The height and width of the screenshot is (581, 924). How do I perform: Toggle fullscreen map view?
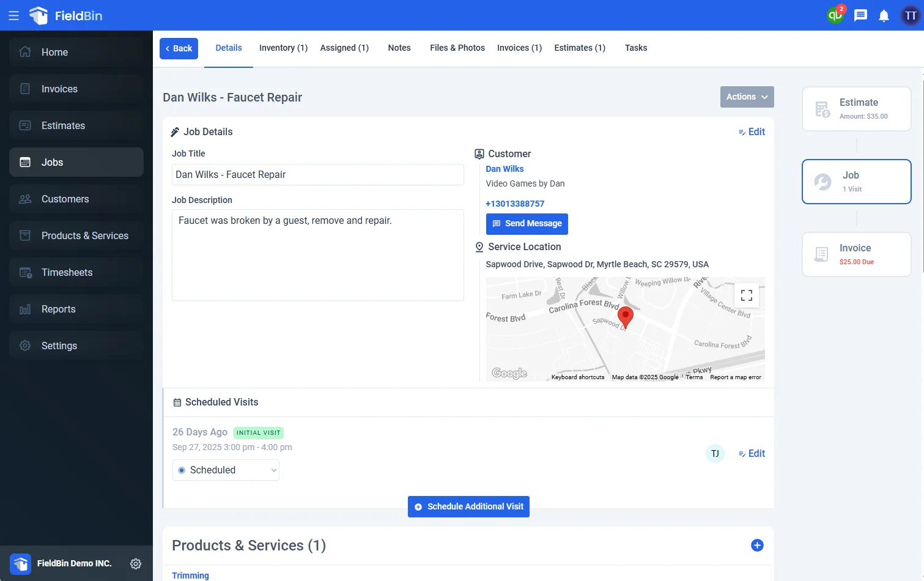tap(747, 295)
